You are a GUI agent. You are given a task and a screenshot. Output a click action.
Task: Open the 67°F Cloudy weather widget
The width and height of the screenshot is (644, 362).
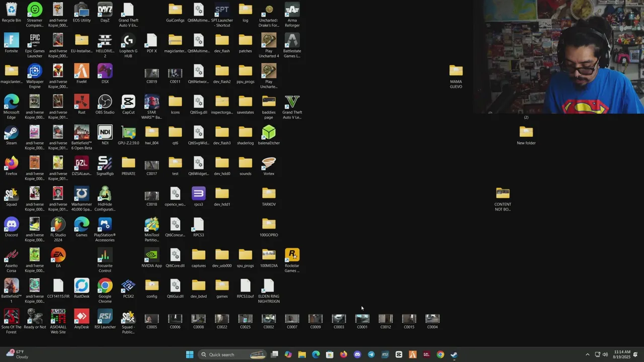[18, 354]
